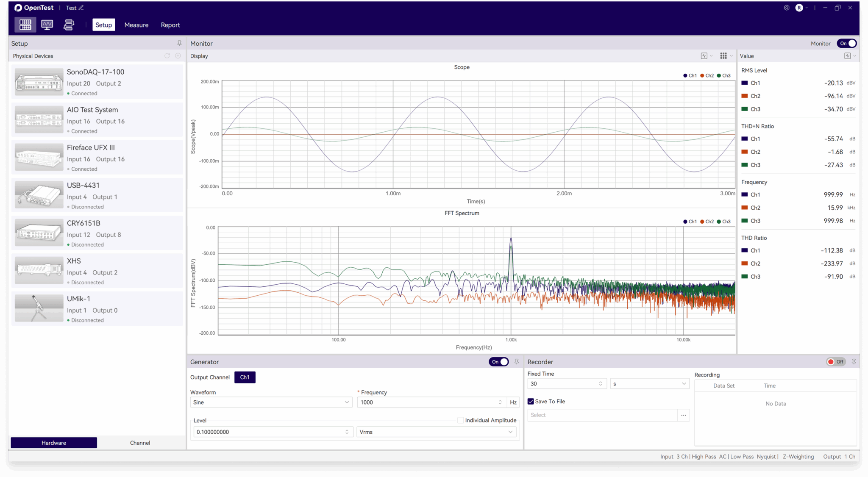Open the settings gear in the title bar
The height and width of the screenshot is (477, 868).
787,8
